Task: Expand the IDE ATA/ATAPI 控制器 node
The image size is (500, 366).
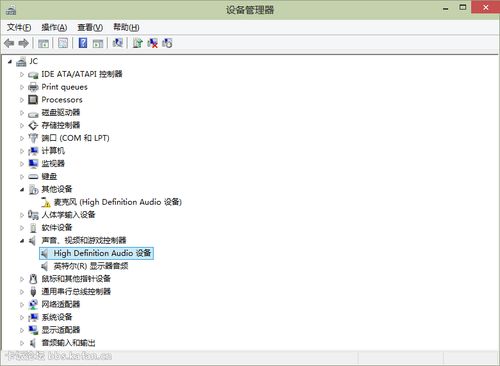Action: coord(22,74)
